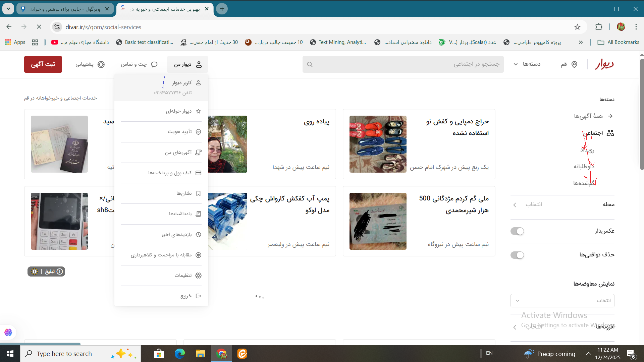
Task: Select آگهی‌های من from the menu
Action: [178, 153]
